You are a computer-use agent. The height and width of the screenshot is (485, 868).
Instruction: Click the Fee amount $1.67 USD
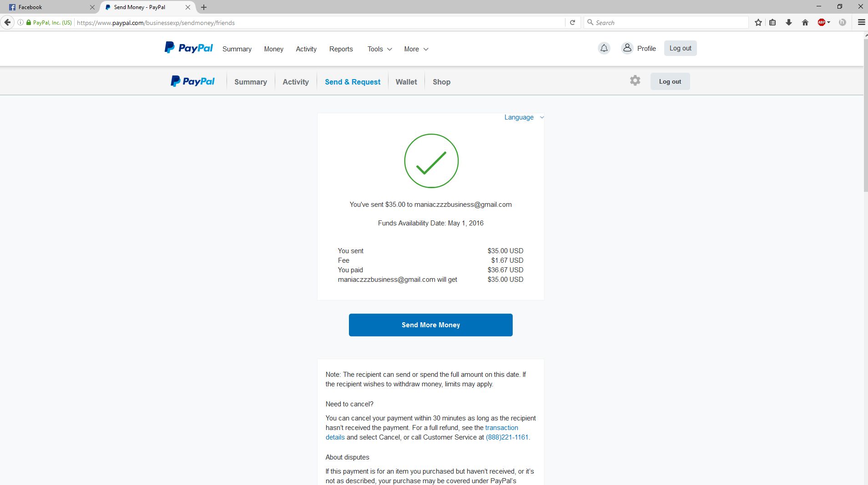click(x=507, y=260)
